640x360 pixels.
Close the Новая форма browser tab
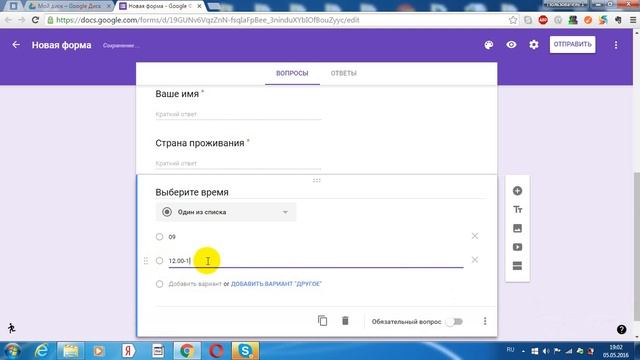[199, 6]
